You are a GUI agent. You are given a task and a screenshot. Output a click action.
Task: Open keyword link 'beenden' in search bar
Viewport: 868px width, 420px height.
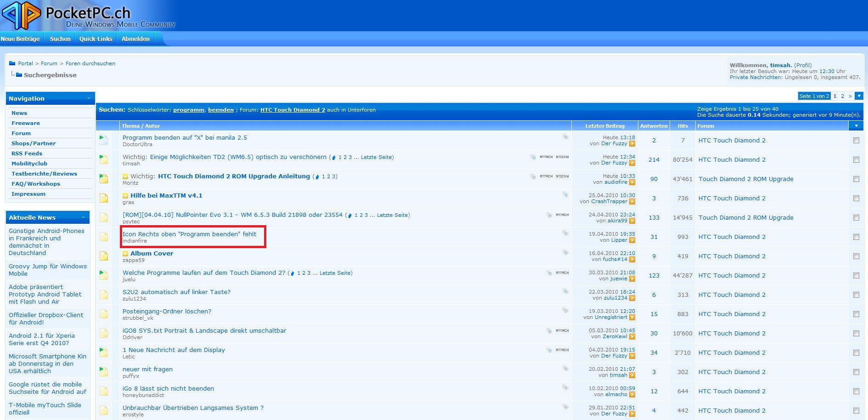click(x=221, y=110)
